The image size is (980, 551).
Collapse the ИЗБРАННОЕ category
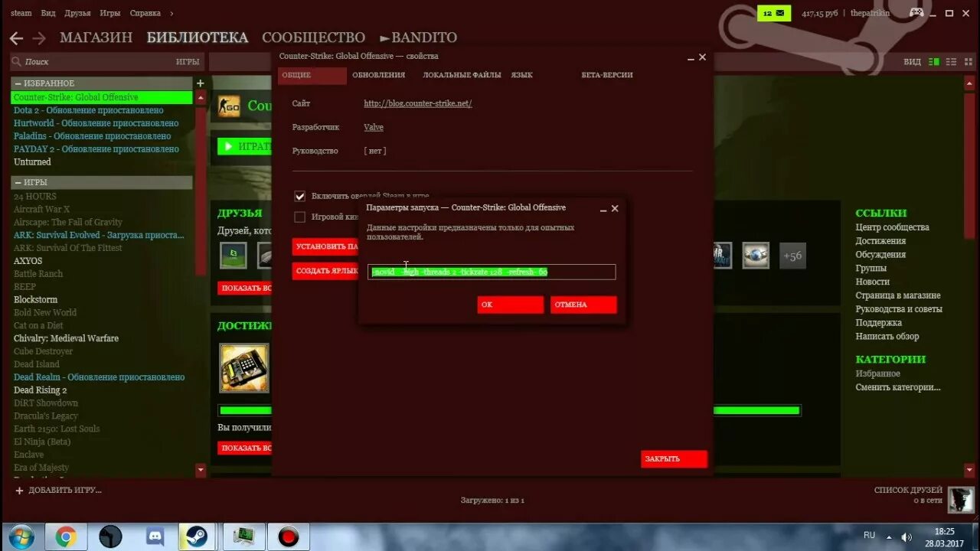click(18, 83)
